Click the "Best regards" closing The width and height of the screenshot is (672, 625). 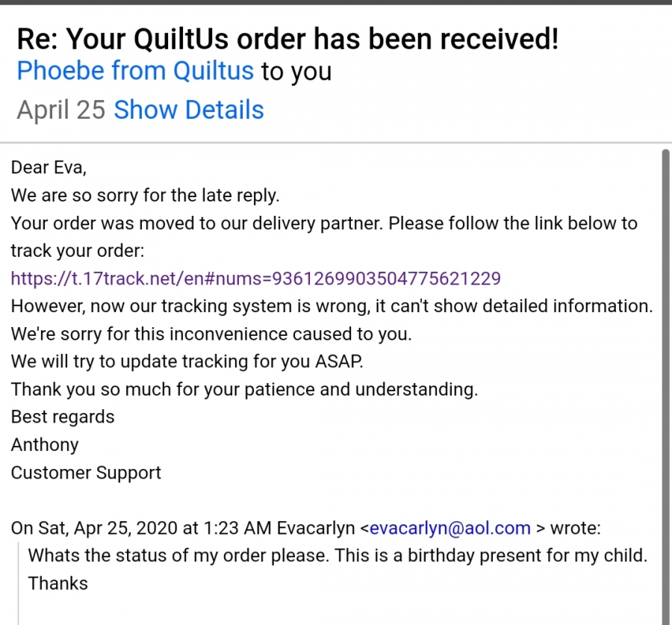(x=63, y=417)
